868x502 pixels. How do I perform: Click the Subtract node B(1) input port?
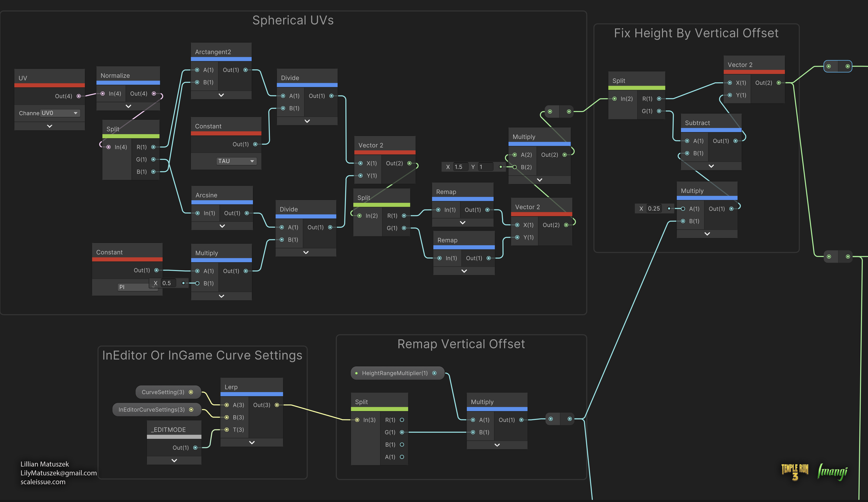pos(687,153)
